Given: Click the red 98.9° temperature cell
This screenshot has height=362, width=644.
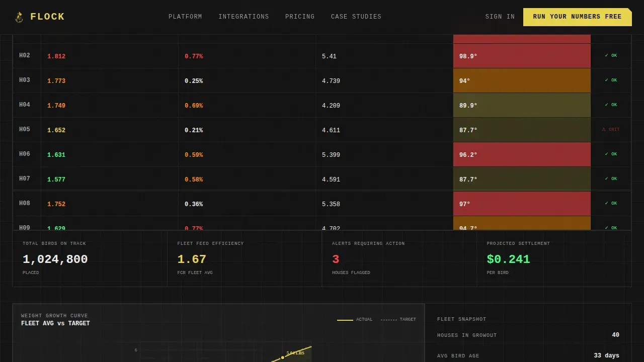Looking at the screenshot, I should coord(522,56).
